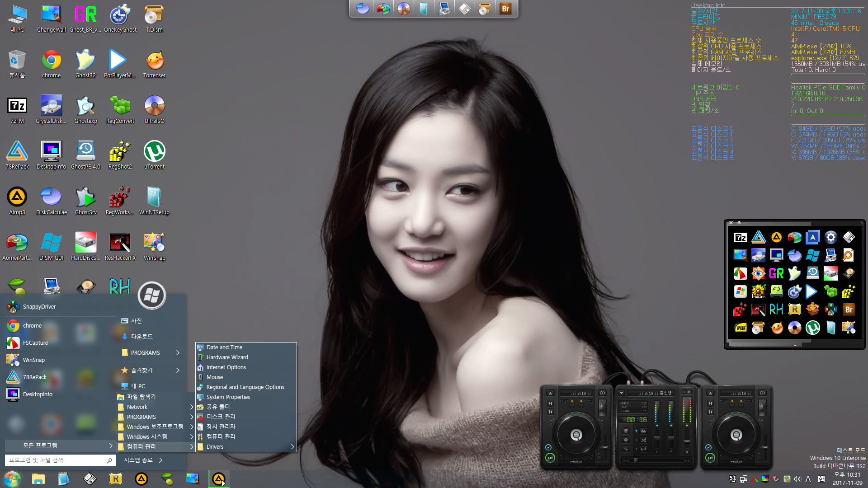Toggle DSP button on right AIMP deck
The width and height of the screenshot is (868, 488).
click(732, 406)
